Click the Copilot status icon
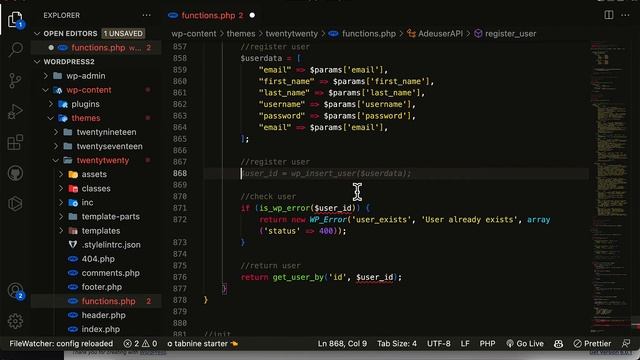Viewport: 640px width, 360px height. [558, 344]
